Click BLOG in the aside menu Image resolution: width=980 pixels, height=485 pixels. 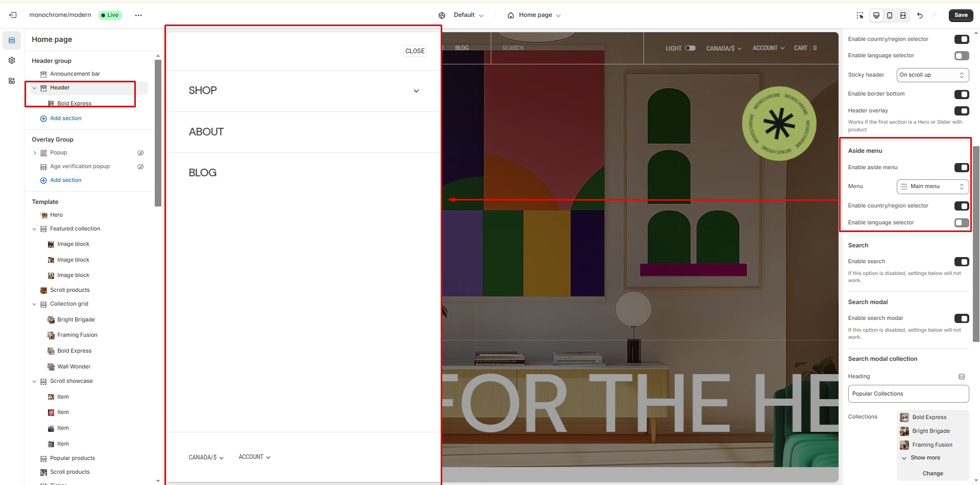click(203, 173)
